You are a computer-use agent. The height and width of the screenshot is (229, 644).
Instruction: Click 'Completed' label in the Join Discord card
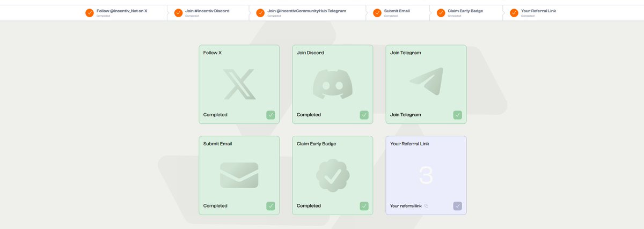click(x=309, y=115)
